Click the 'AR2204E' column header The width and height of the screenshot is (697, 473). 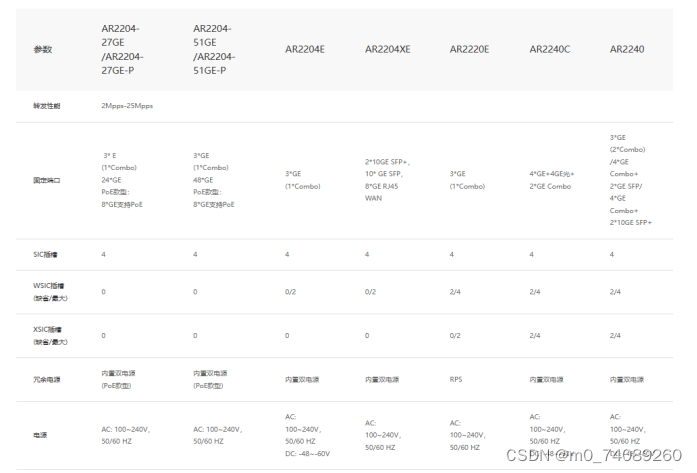(x=305, y=49)
